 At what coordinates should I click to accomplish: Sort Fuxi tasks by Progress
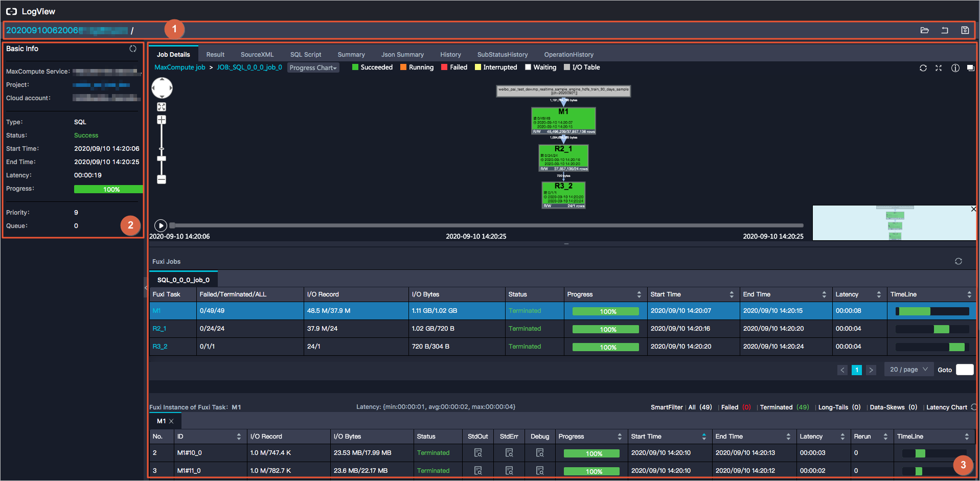click(639, 294)
